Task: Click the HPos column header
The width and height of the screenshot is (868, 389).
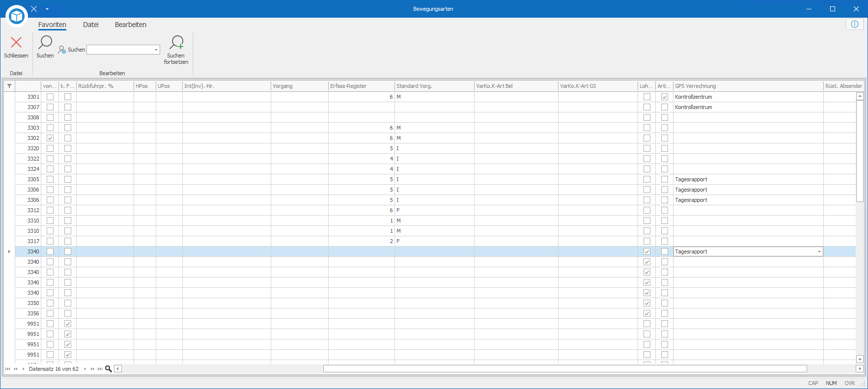Action: tap(145, 86)
